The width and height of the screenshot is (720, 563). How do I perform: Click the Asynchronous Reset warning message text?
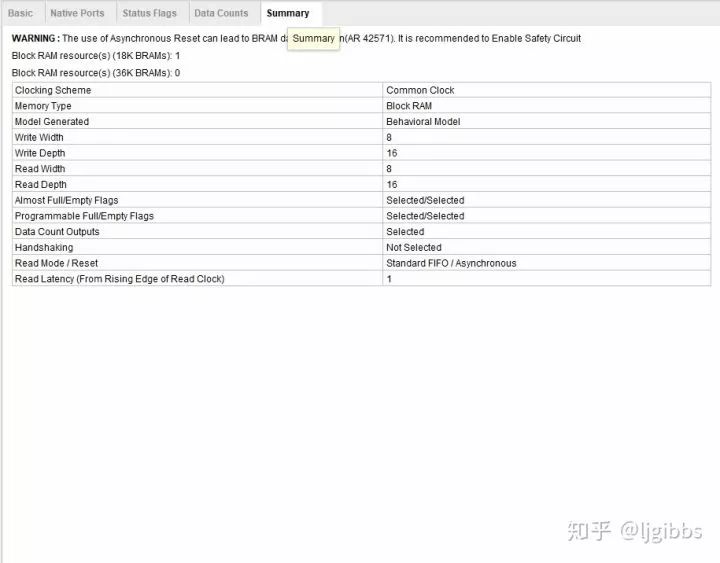[150, 38]
